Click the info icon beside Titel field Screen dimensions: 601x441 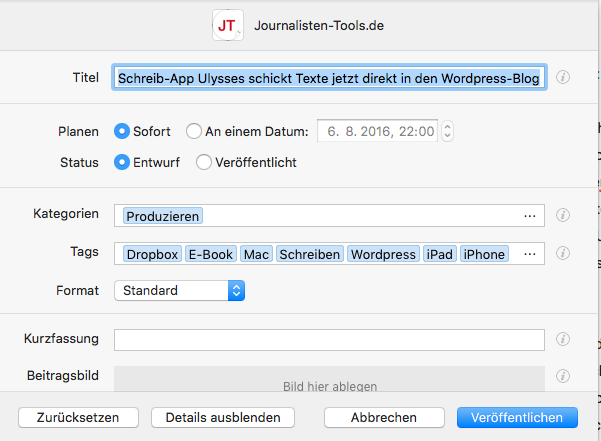coord(563,77)
